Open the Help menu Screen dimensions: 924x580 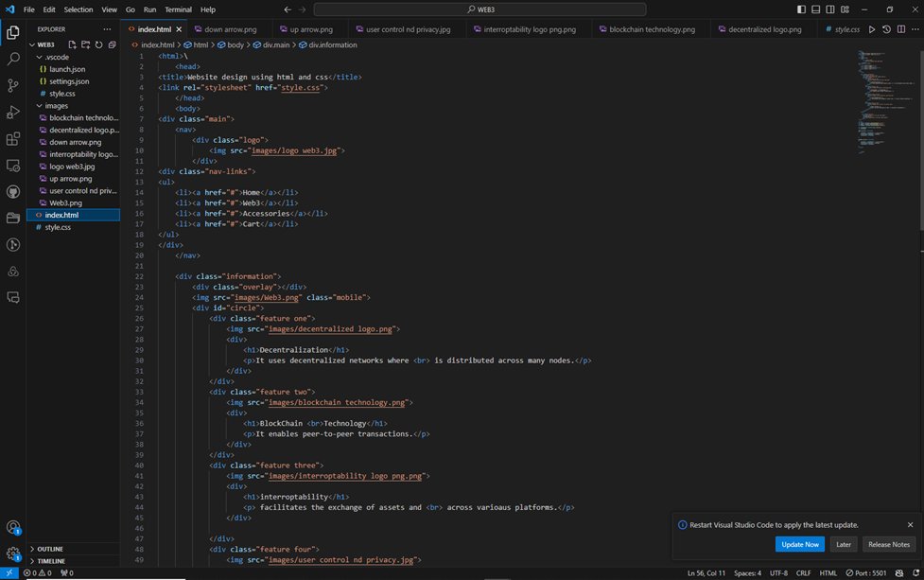pyautogui.click(x=208, y=9)
